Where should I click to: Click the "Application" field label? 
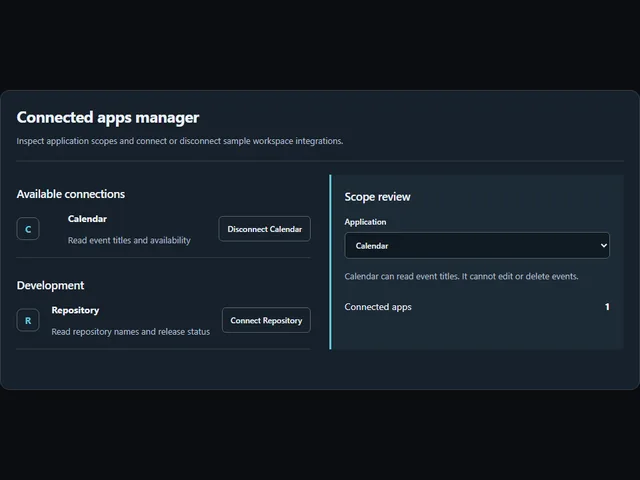(365, 222)
